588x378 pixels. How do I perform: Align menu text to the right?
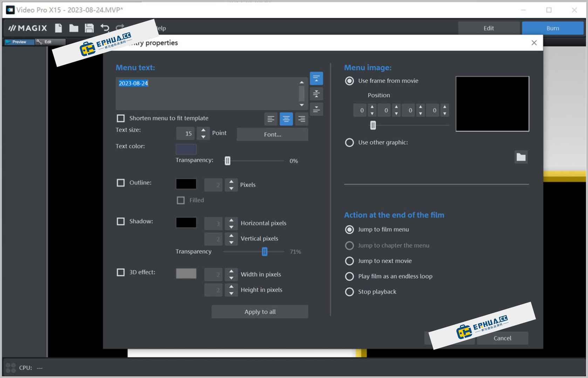301,119
